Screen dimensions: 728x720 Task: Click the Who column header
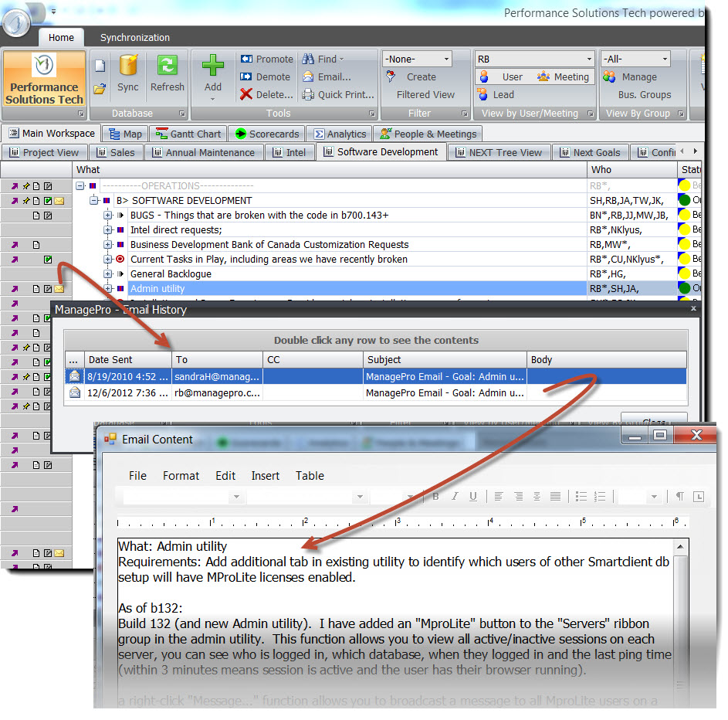tap(631, 169)
